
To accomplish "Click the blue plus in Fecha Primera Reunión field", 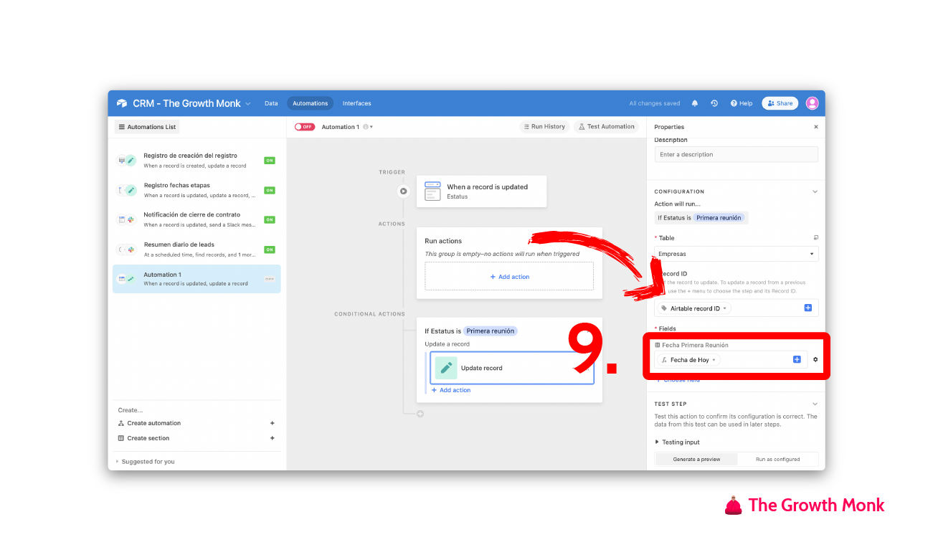I will [797, 360].
